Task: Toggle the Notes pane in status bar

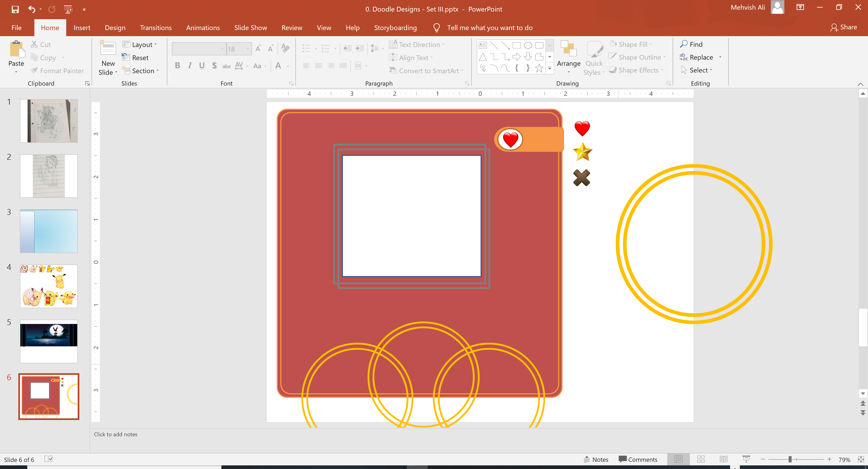Action: 596,459
